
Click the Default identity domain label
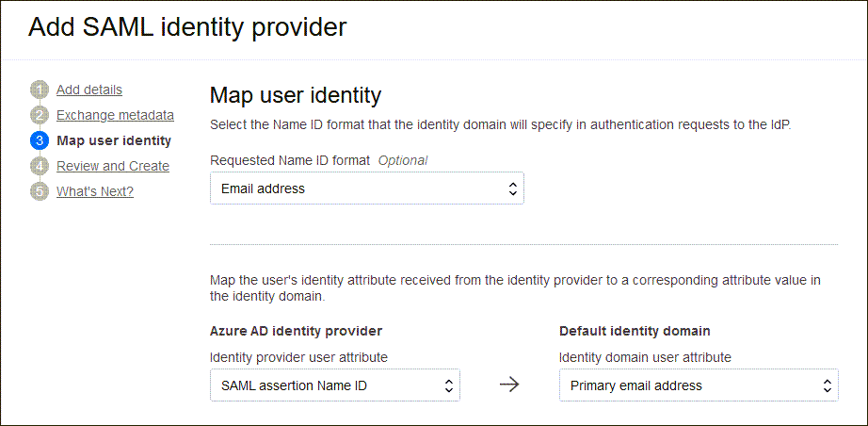click(x=635, y=331)
